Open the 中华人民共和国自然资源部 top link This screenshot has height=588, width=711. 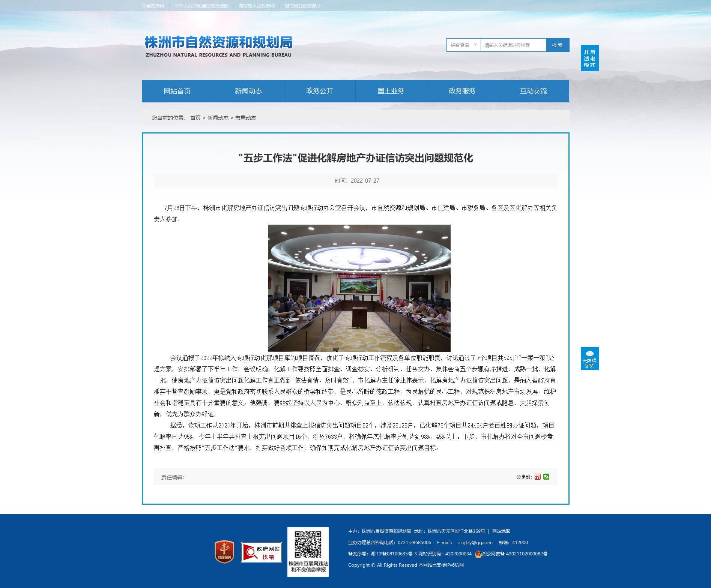point(201,6)
